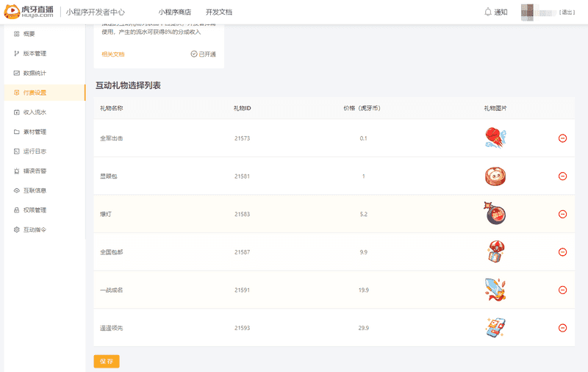Click the price 1 cell for 21581

pyautogui.click(x=363, y=176)
